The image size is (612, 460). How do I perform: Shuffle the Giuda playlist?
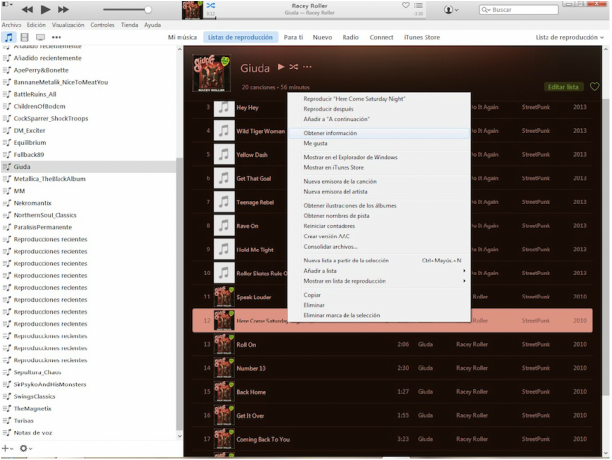pos(294,67)
